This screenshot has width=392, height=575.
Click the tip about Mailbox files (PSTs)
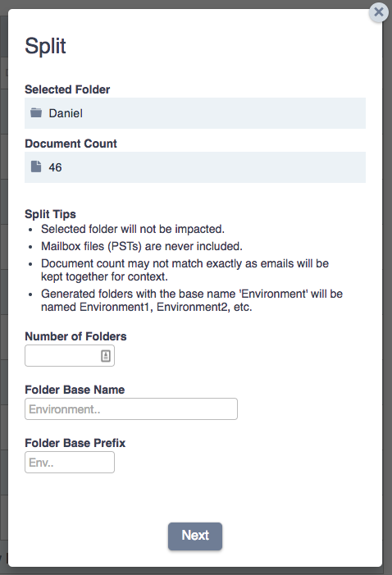(142, 246)
